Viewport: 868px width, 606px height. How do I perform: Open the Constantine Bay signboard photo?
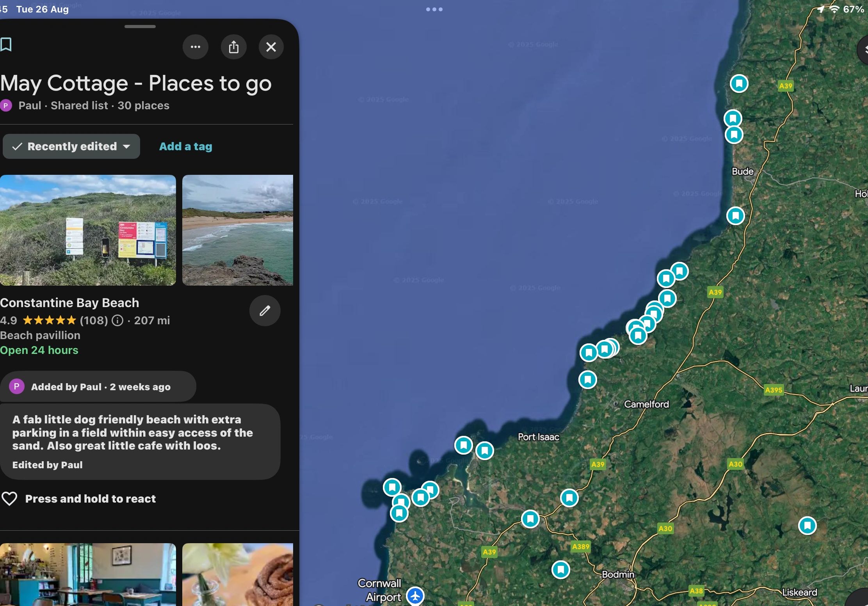(x=88, y=230)
